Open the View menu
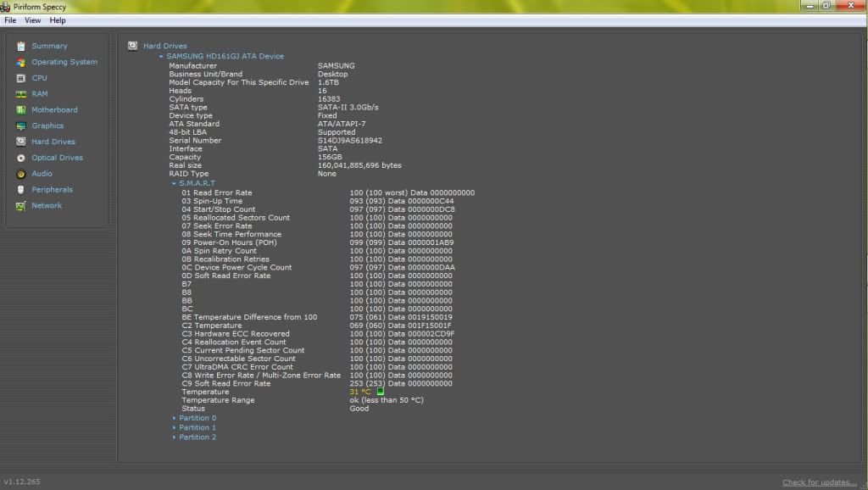868x490 pixels. pyautogui.click(x=33, y=20)
